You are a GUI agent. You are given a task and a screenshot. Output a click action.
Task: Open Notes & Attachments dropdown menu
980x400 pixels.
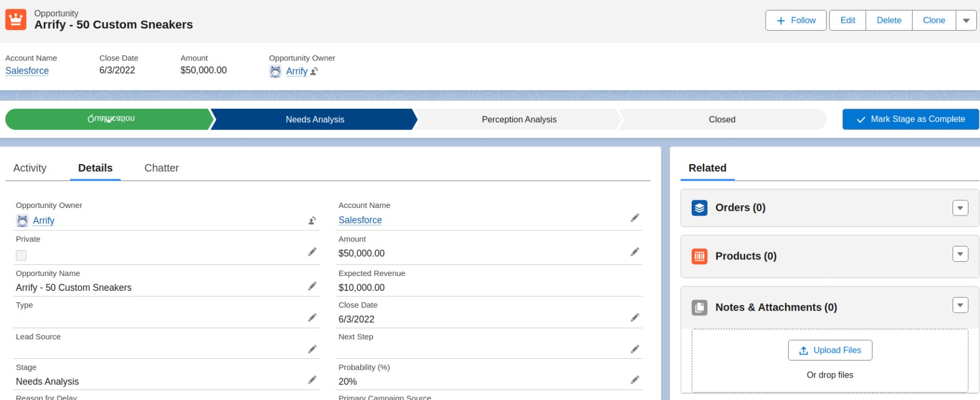click(960, 305)
